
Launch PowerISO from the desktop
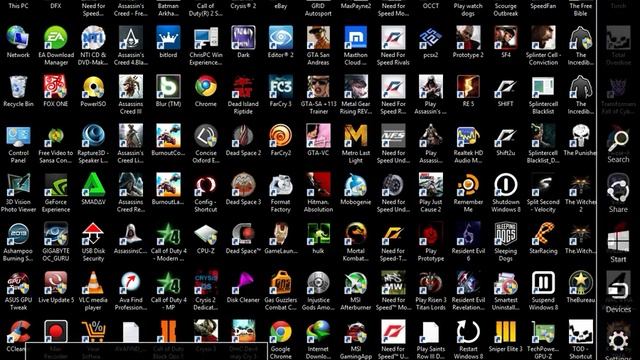coord(93,87)
